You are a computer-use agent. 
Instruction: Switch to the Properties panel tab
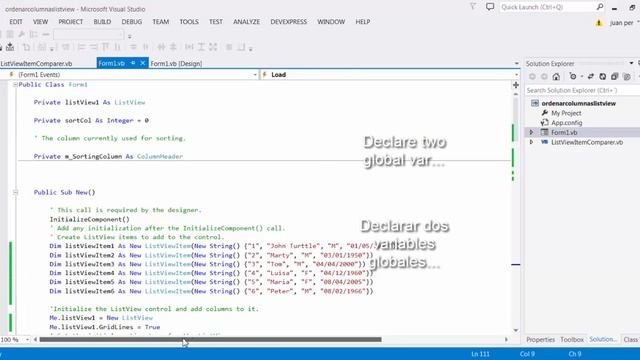click(540, 340)
